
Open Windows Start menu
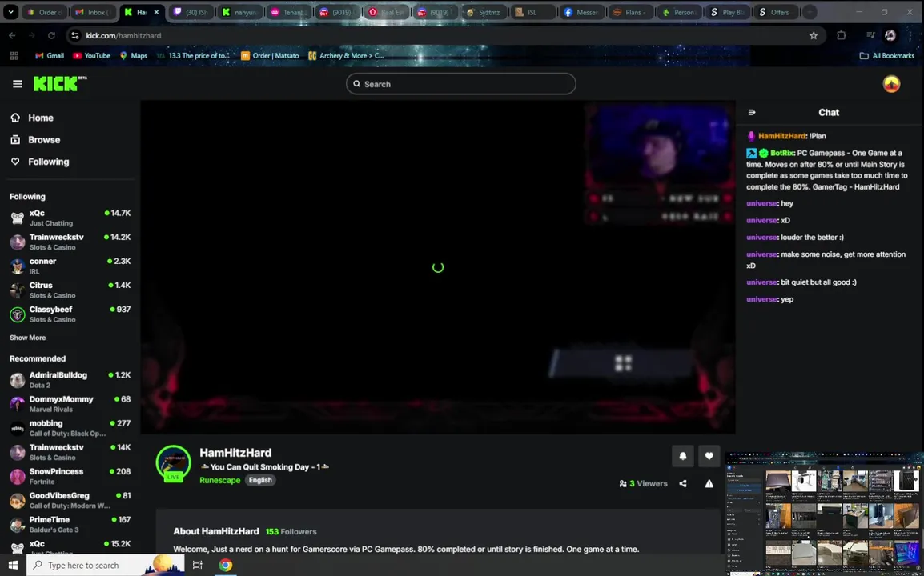coord(13,565)
